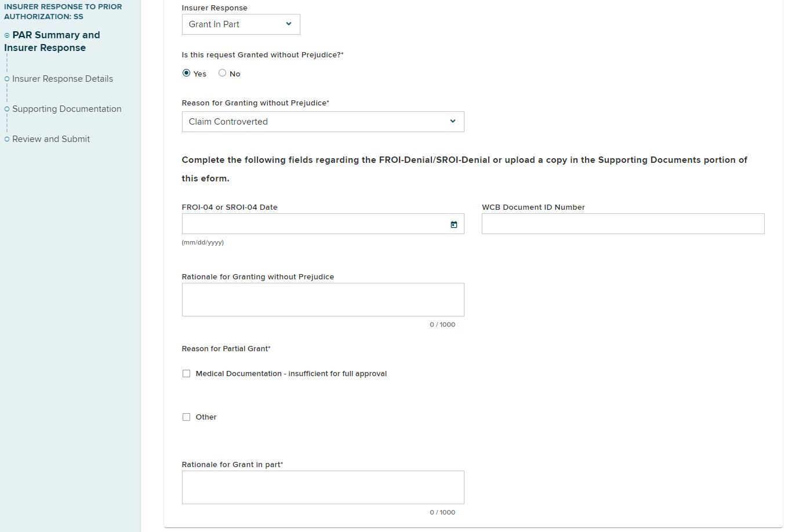Screen dimensions: 792x532
Task: Click chevron arrow on Insurer Response dropdown
Action: 289,24
